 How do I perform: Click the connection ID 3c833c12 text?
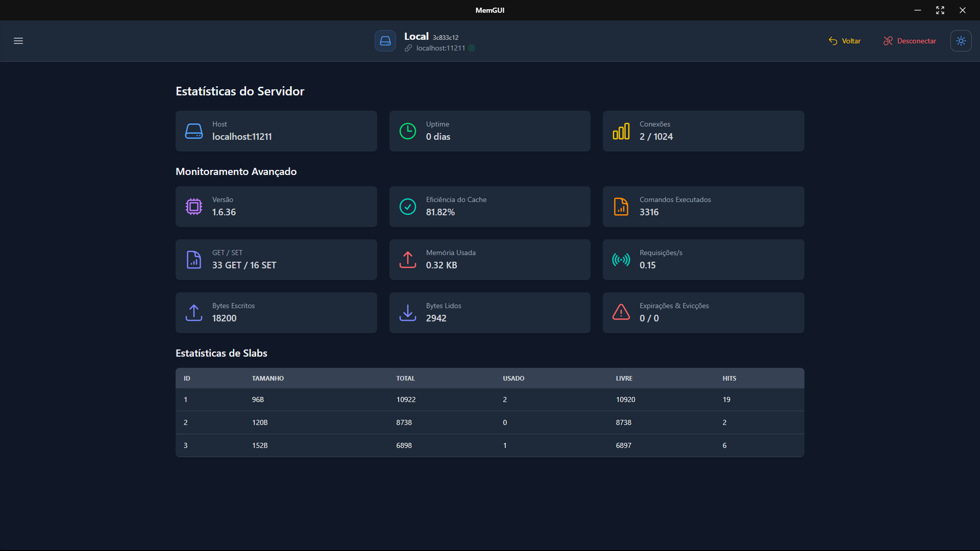(446, 38)
